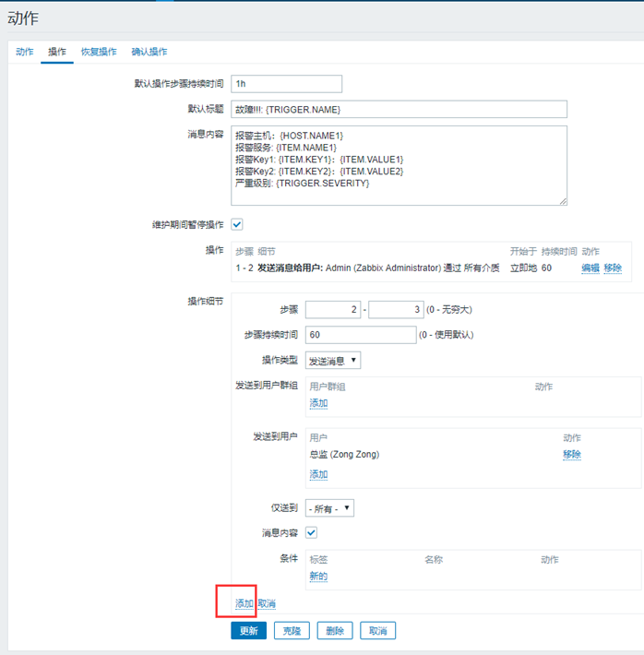This screenshot has width=644, height=655.
Task: Click 添加 under 发送到用户
Action: (318, 474)
